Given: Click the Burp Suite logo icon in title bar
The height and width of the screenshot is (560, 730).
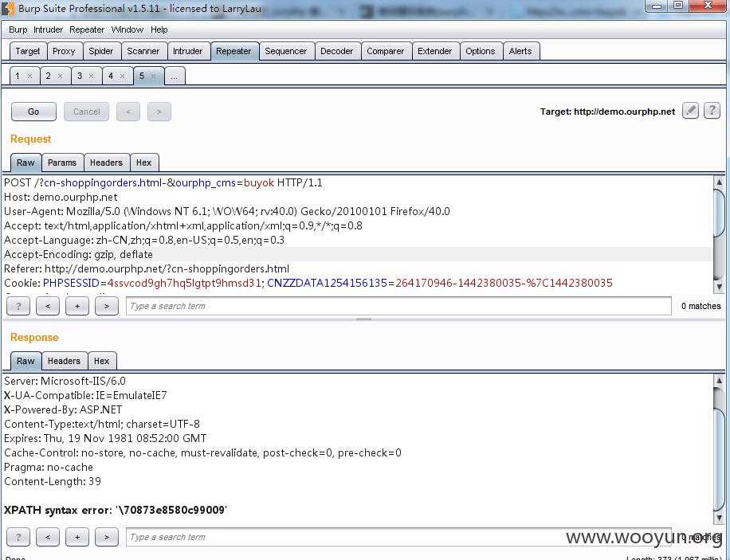Looking at the screenshot, I should tap(8, 9).
